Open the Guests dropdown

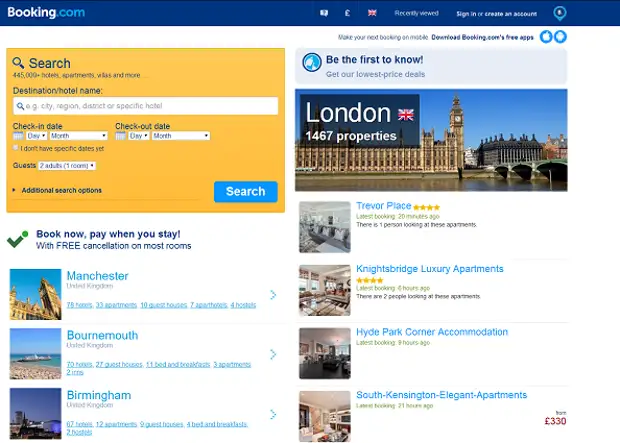click(x=67, y=165)
